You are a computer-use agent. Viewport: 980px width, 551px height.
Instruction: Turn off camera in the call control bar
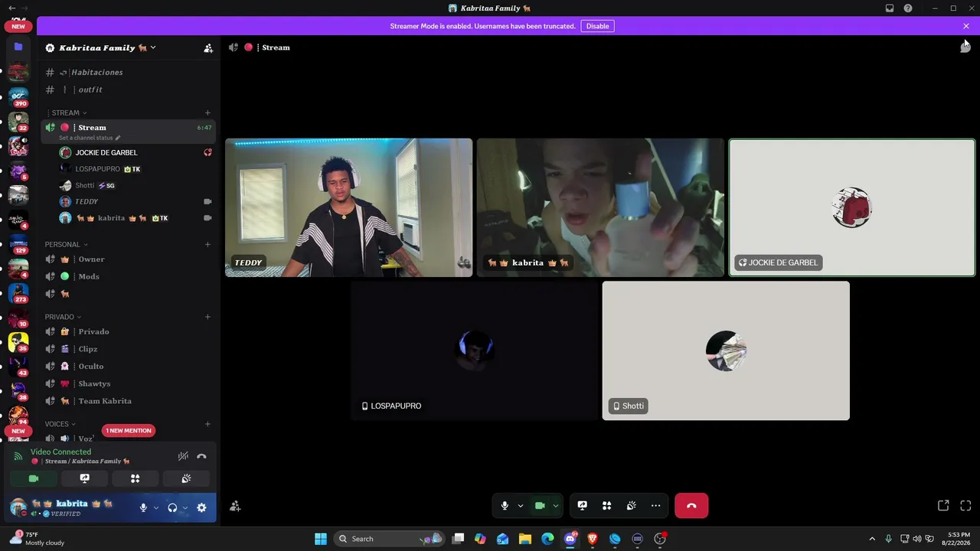click(539, 506)
